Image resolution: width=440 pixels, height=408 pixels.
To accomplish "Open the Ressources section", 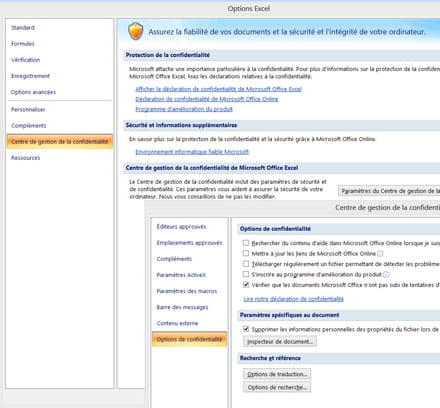I will pos(26,158).
